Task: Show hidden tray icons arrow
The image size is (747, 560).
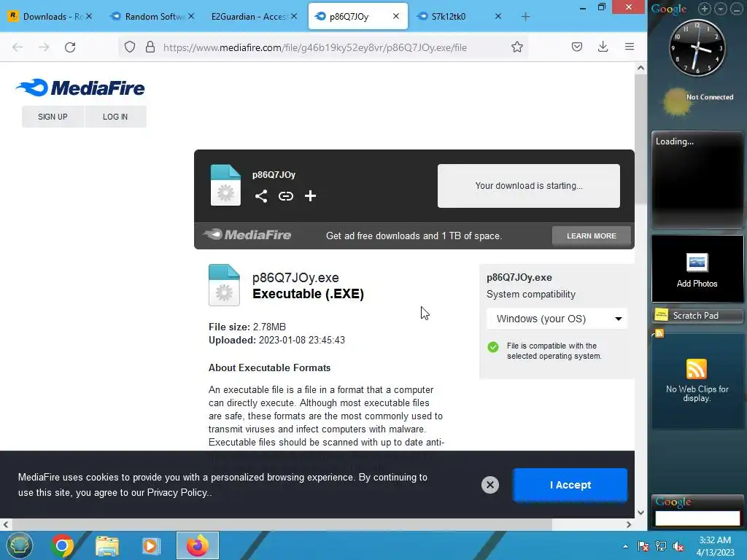Action: 625,547
